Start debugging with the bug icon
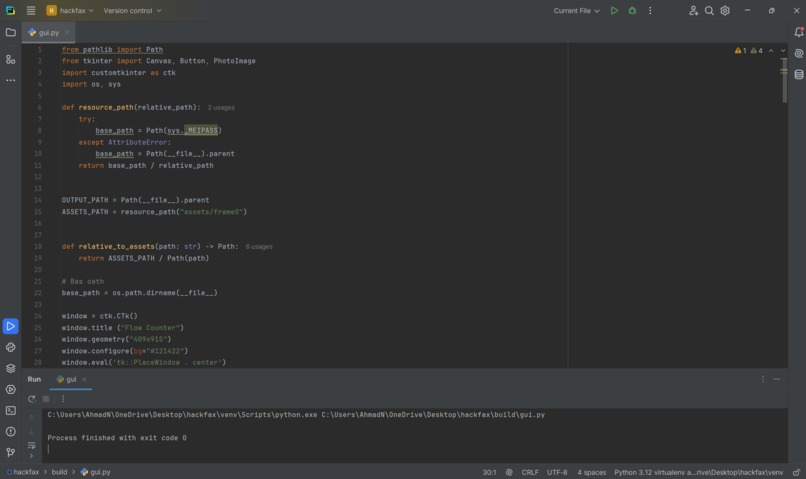Viewport: 806px width, 479px height. [632, 10]
